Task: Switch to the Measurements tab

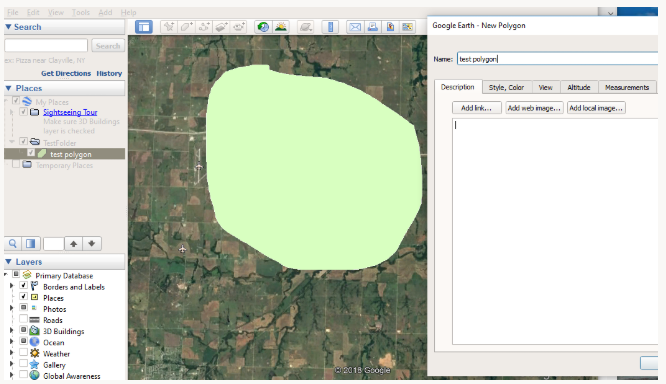Action: click(x=627, y=87)
